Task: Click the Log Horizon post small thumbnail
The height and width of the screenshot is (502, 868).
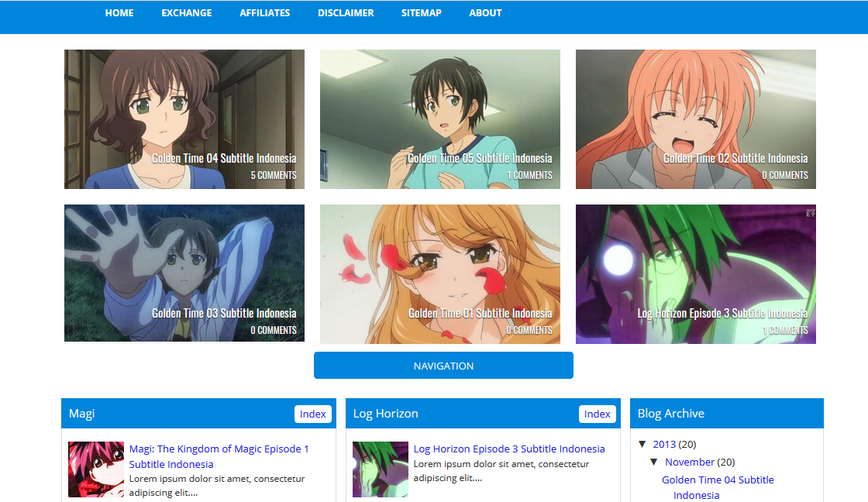Action: tap(381, 469)
